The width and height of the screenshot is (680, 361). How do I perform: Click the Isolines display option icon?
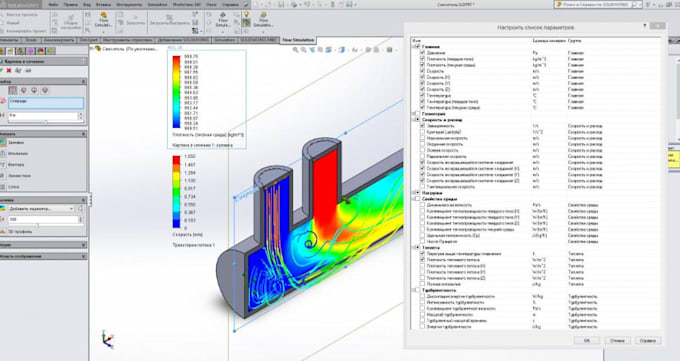point(3,154)
